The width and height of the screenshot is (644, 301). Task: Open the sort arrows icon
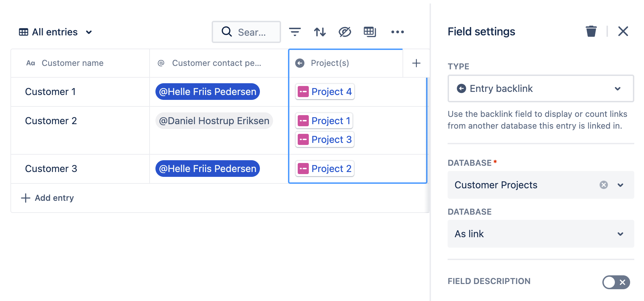click(320, 32)
